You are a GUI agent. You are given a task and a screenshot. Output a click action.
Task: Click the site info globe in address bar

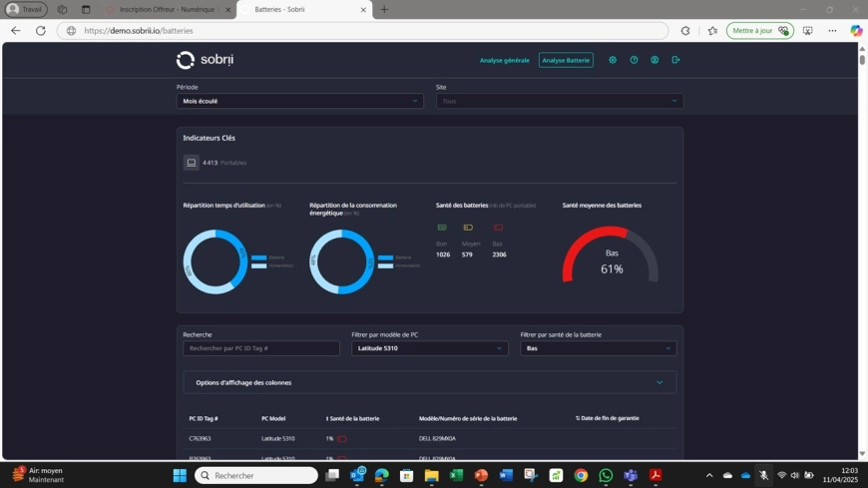(x=71, y=31)
